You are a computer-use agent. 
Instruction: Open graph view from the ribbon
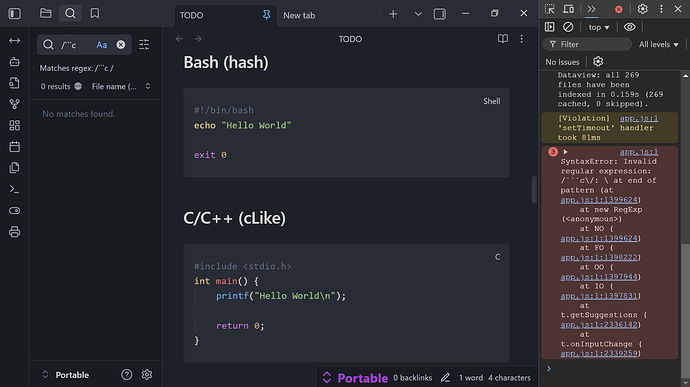point(15,104)
